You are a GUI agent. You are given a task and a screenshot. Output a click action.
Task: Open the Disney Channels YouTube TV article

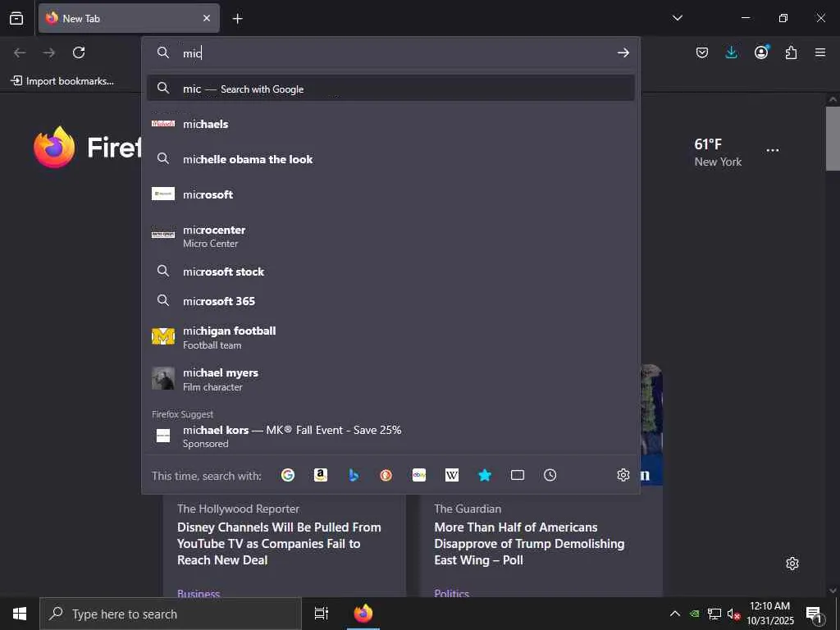(x=279, y=543)
